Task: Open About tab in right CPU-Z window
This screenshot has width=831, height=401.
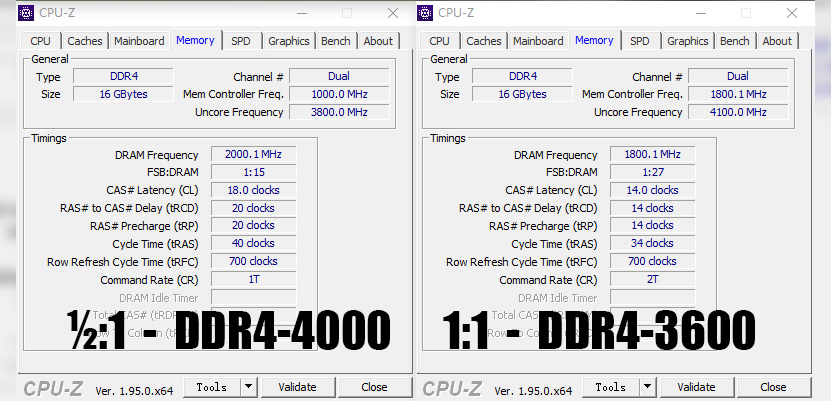Action: click(x=777, y=41)
